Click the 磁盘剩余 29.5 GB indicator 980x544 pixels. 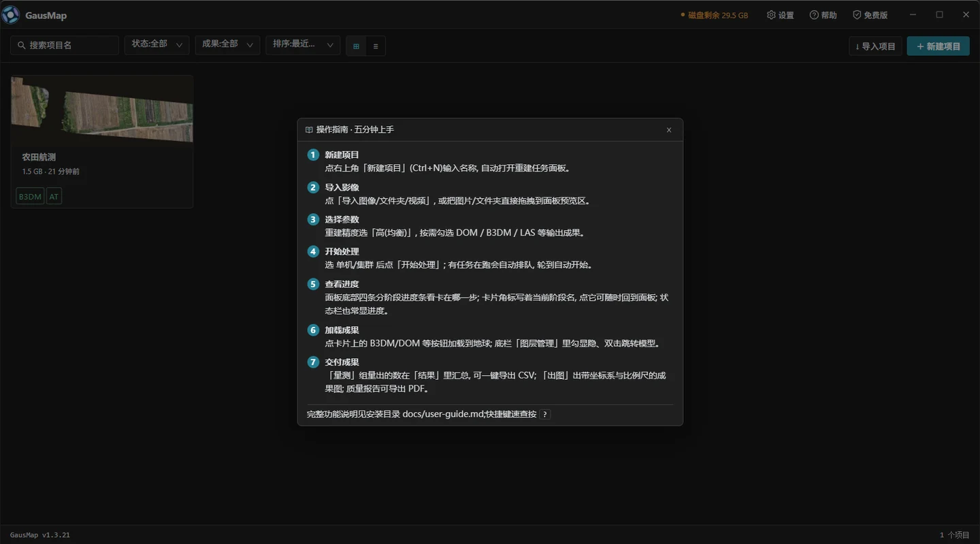tap(715, 15)
